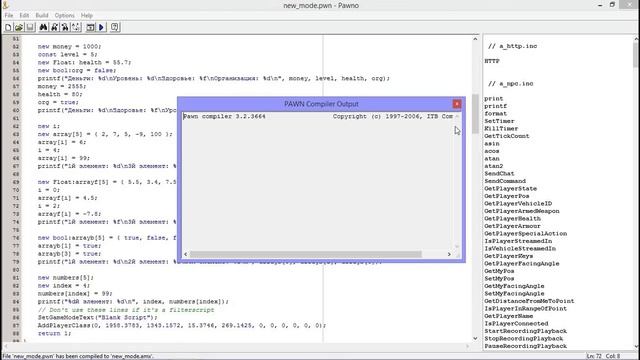This screenshot has height=360, width=640.
Task: Click the Find Next toolbar icon
Action: coord(54,27)
